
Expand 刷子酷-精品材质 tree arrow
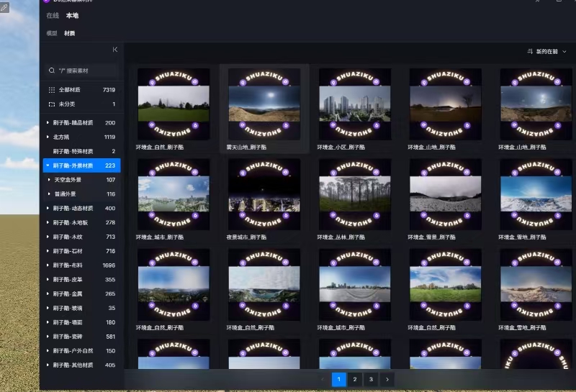pyautogui.click(x=48, y=122)
